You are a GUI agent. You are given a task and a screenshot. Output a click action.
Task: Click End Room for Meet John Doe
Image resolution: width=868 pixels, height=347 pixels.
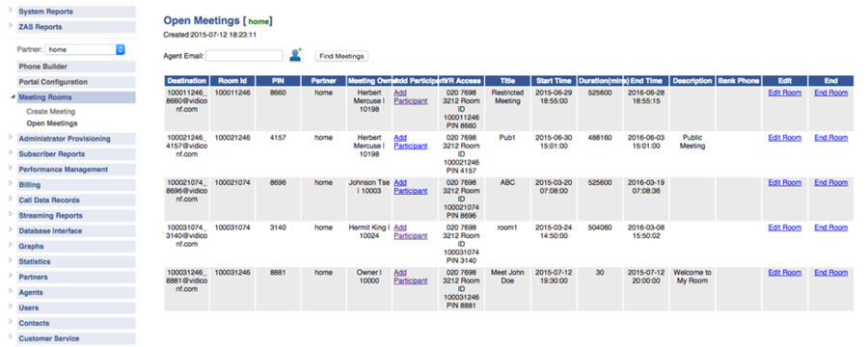[830, 273]
